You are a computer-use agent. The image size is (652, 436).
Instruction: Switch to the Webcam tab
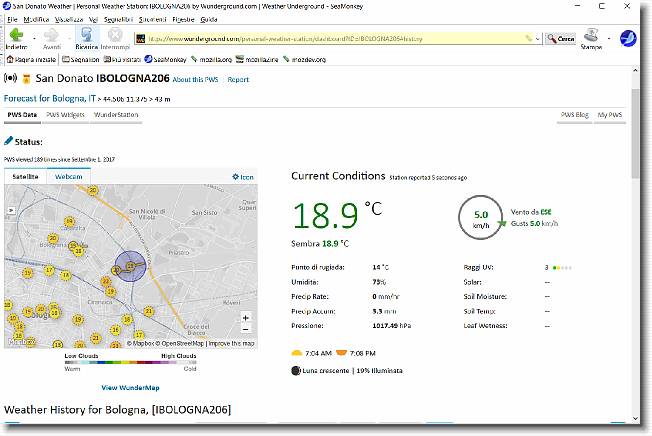pyautogui.click(x=69, y=177)
